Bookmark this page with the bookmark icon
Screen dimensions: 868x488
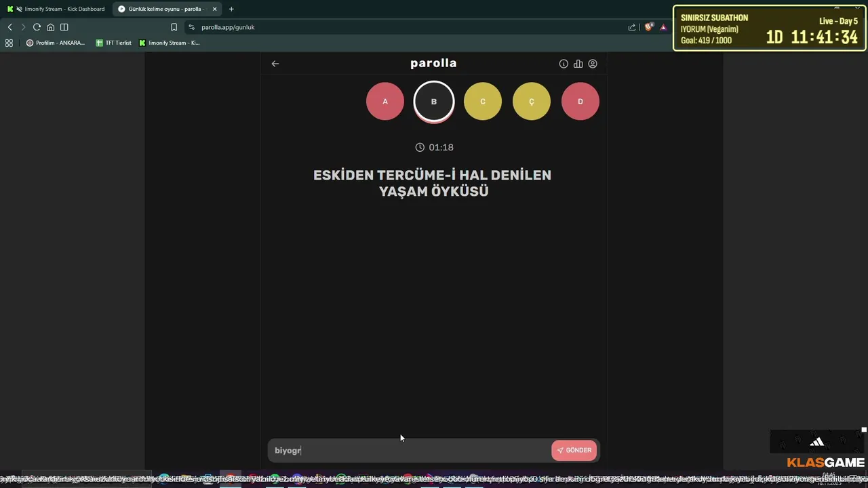pyautogui.click(x=174, y=27)
